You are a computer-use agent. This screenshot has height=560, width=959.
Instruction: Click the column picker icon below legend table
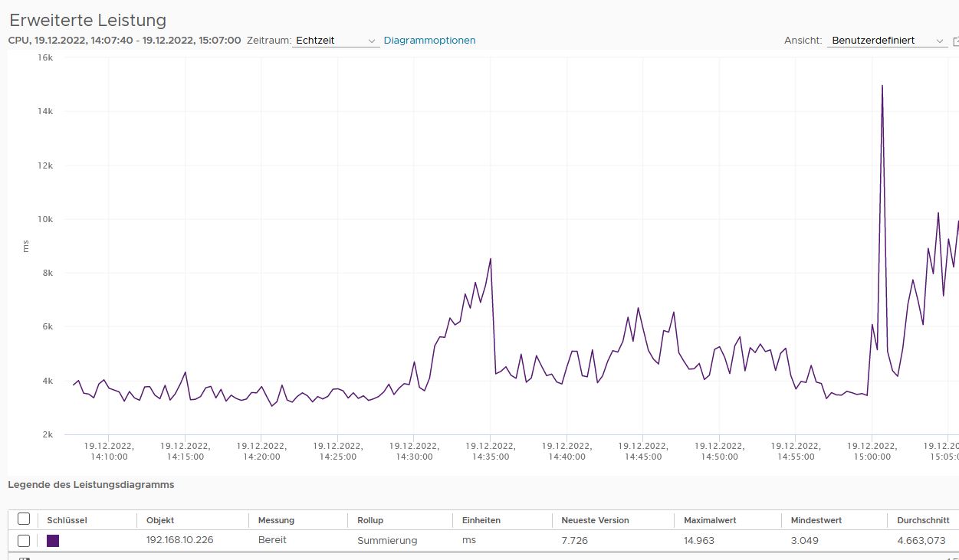click(x=24, y=558)
